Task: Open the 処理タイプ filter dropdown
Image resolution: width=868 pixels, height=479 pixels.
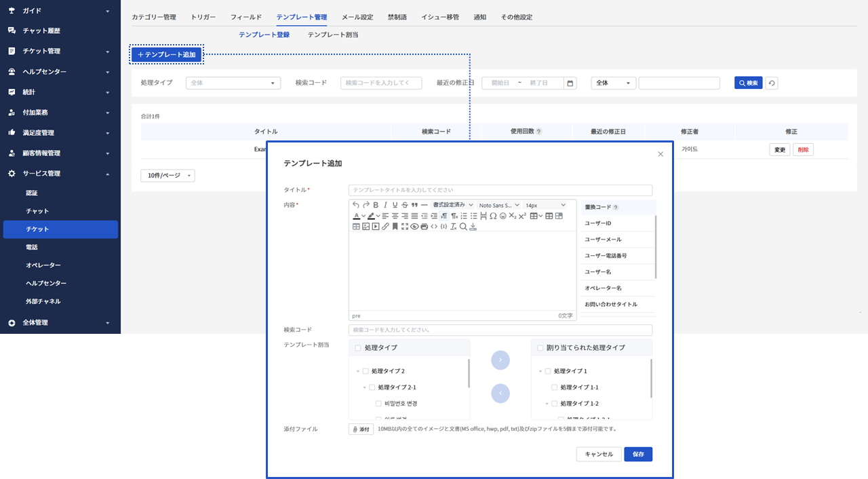Action: pyautogui.click(x=233, y=83)
